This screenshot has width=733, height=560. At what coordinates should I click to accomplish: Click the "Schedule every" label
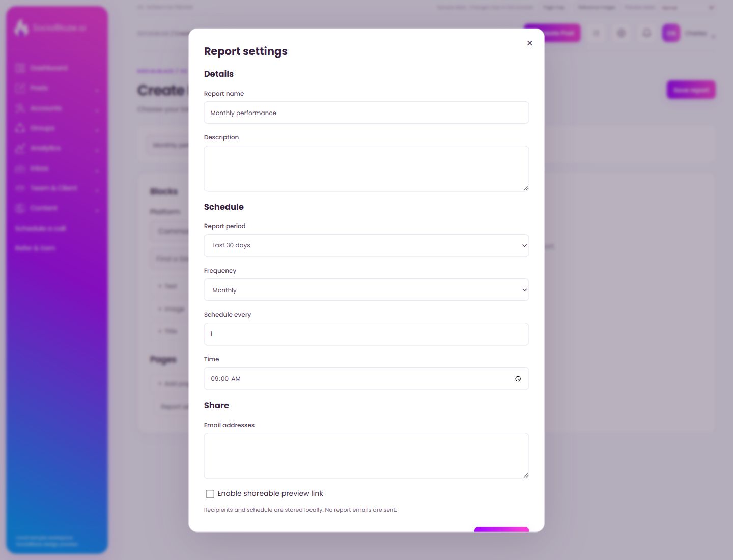(228, 315)
